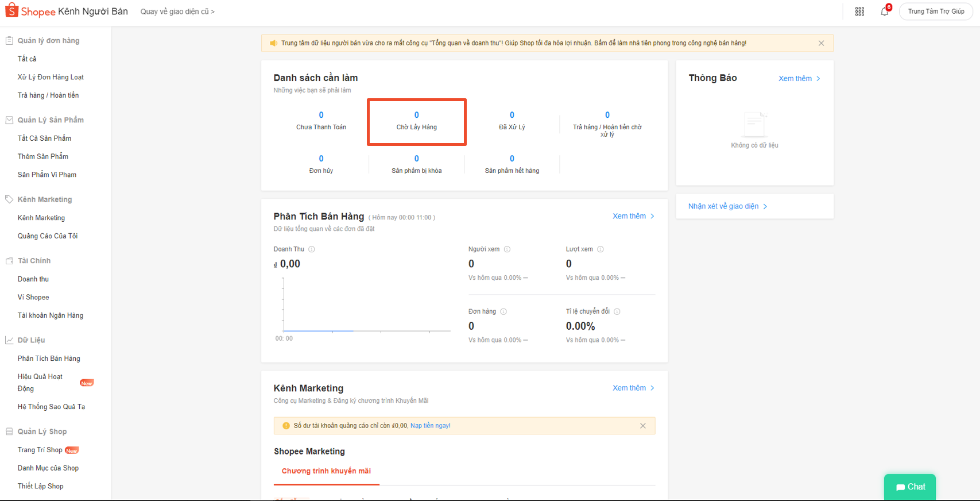
Task: Open the Chat button
Action: point(910,487)
